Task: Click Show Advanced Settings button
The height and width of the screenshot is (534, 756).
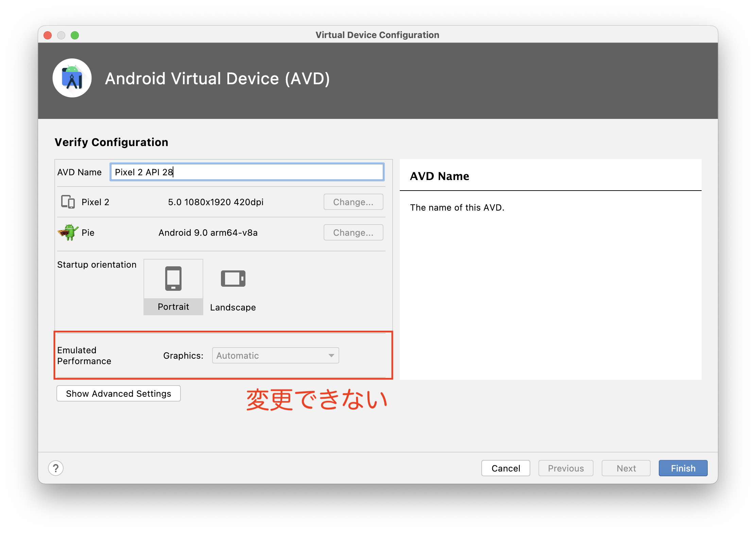Action: (118, 393)
